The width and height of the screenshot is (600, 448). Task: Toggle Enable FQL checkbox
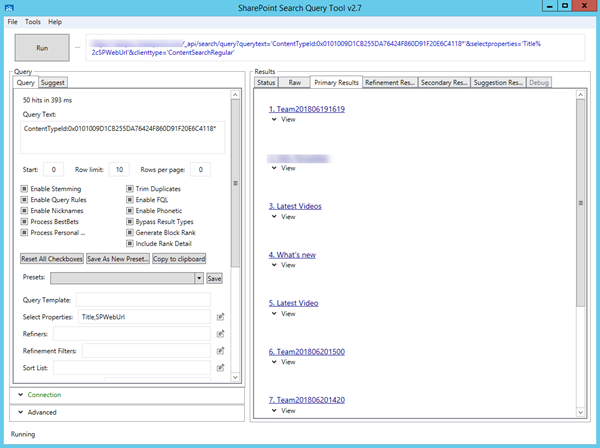tap(130, 200)
